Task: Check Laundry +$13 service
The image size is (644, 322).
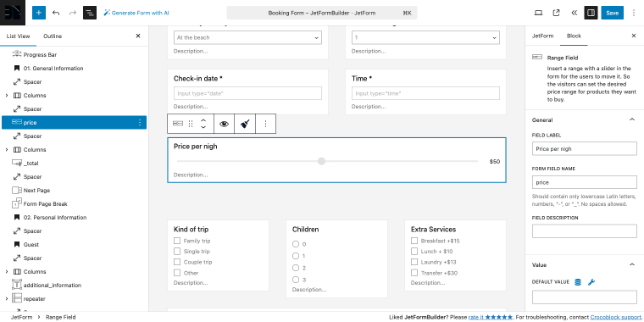Action: 414,262
